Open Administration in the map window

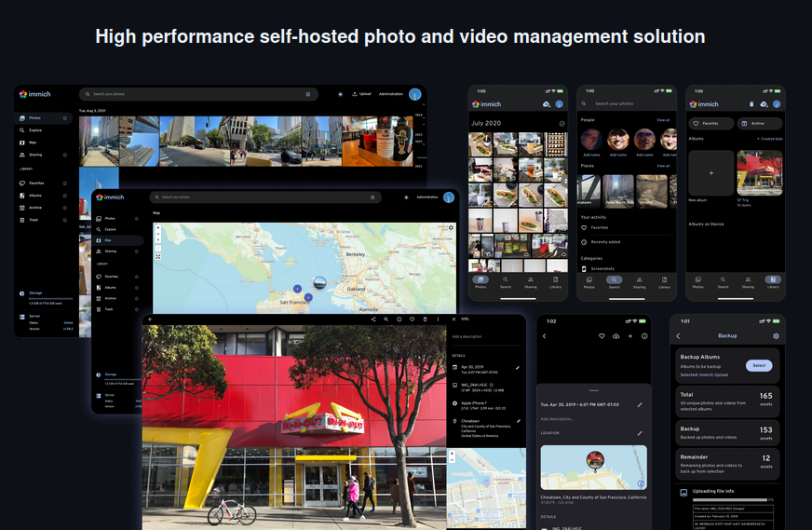[x=427, y=197]
